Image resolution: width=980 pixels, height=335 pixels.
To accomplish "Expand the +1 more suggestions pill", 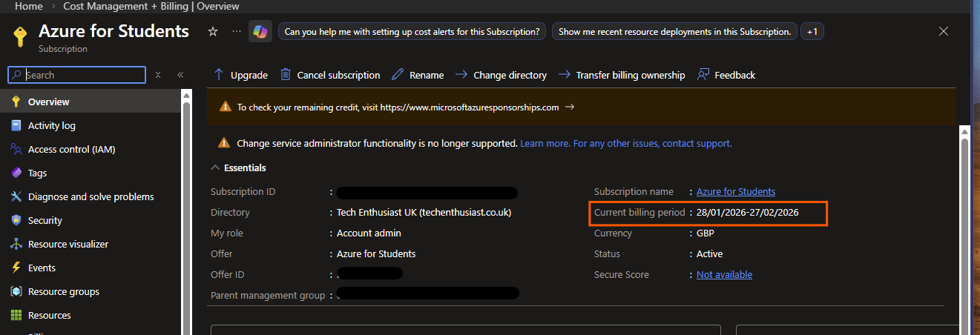I will [812, 32].
